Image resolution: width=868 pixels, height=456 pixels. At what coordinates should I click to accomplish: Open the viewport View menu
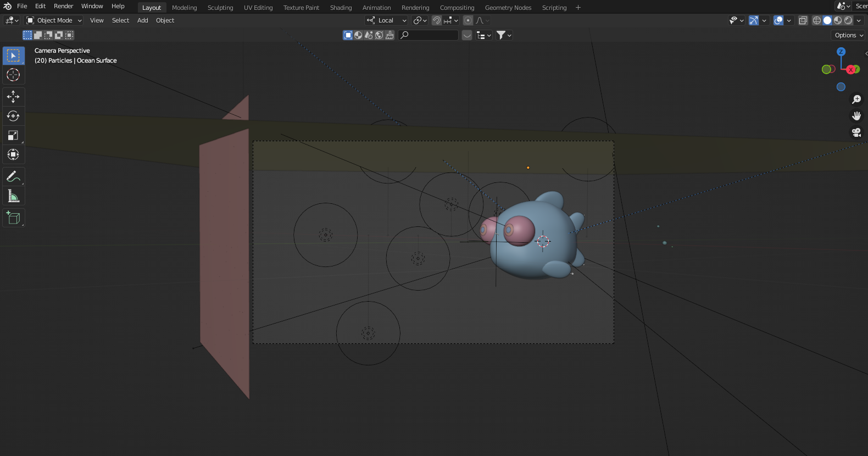coord(97,20)
